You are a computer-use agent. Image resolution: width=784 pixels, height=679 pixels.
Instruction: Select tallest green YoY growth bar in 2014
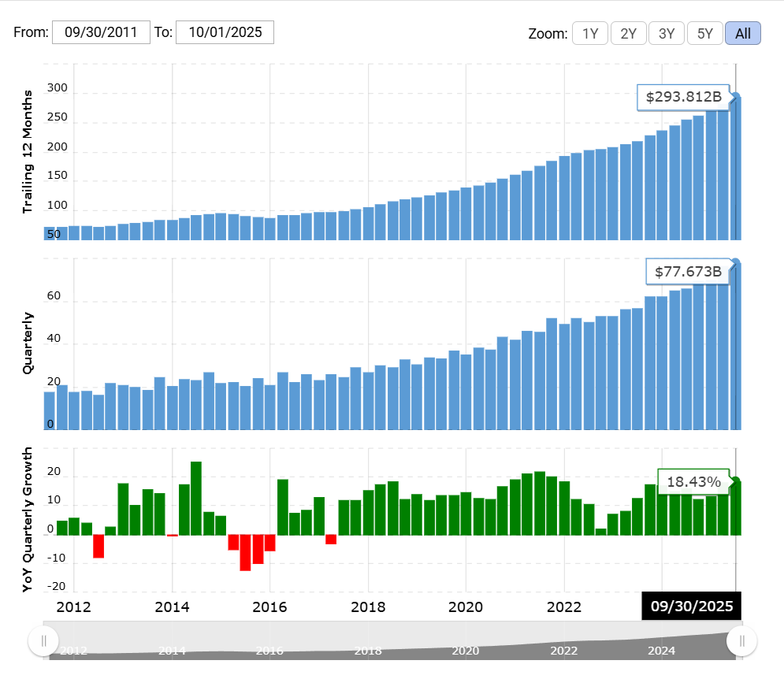coord(196,498)
